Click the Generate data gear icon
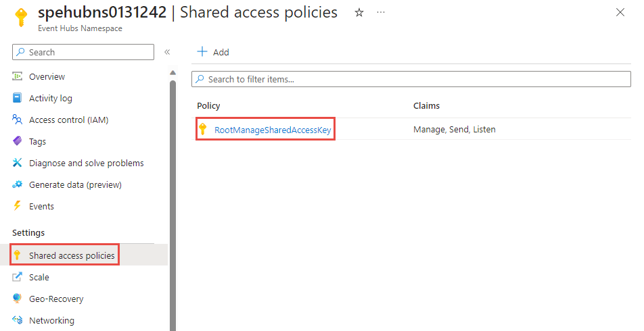This screenshot has width=644, height=331. coord(18,184)
